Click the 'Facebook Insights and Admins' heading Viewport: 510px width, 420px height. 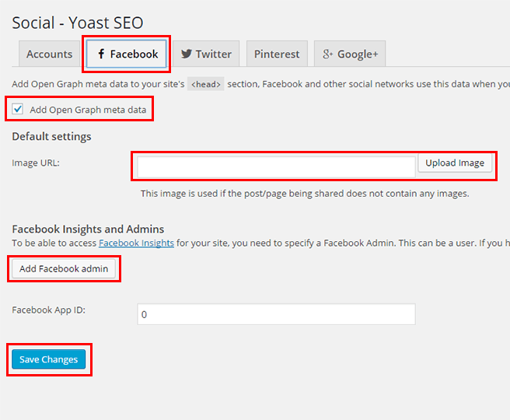88,229
